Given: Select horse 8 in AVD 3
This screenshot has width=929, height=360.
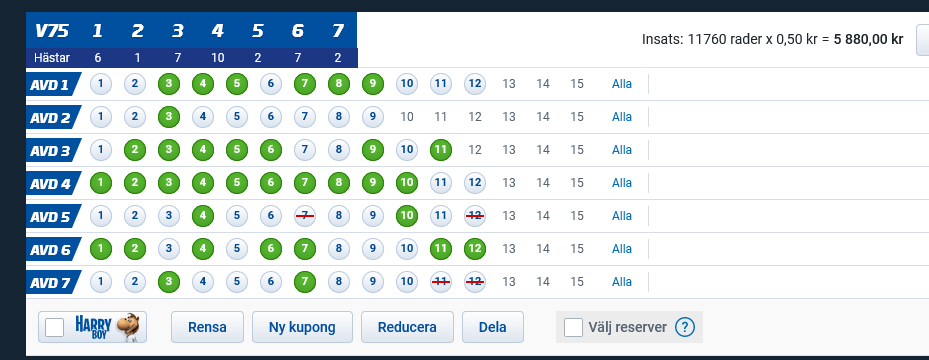Looking at the screenshot, I should coord(338,150).
